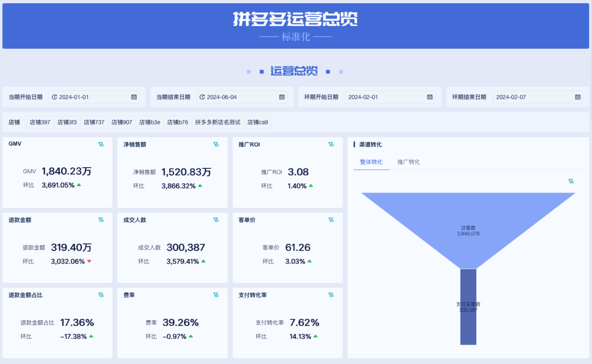Select shop 店铺ca9
The image size is (592, 364).
click(258, 122)
